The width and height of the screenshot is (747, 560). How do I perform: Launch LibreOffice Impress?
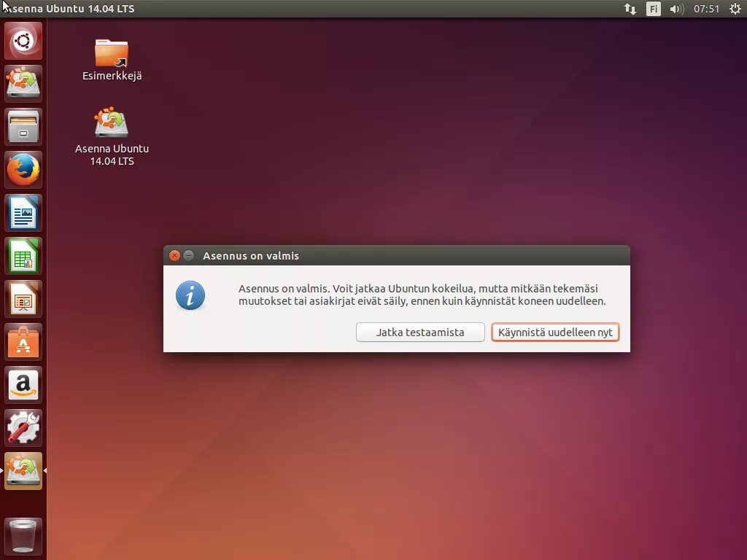[x=23, y=299]
